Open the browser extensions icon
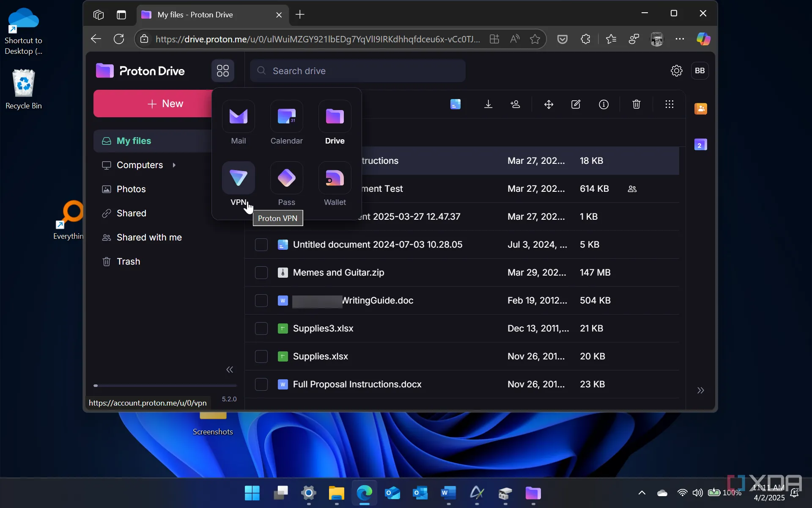The image size is (812, 508). tap(585, 39)
